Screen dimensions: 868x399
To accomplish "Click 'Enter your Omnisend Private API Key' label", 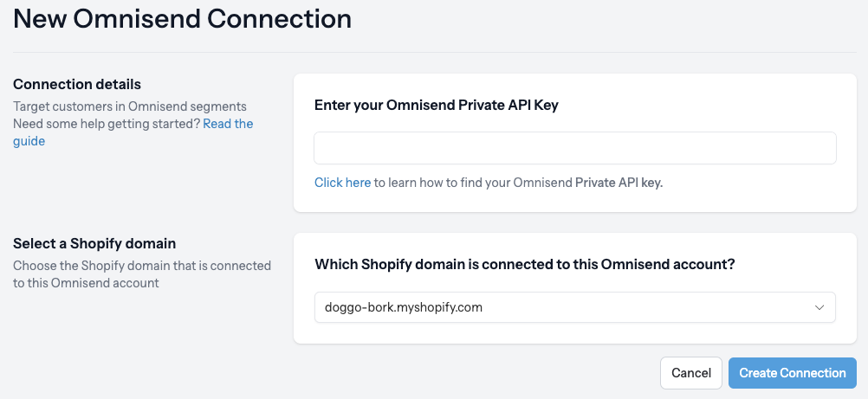I will [x=437, y=105].
